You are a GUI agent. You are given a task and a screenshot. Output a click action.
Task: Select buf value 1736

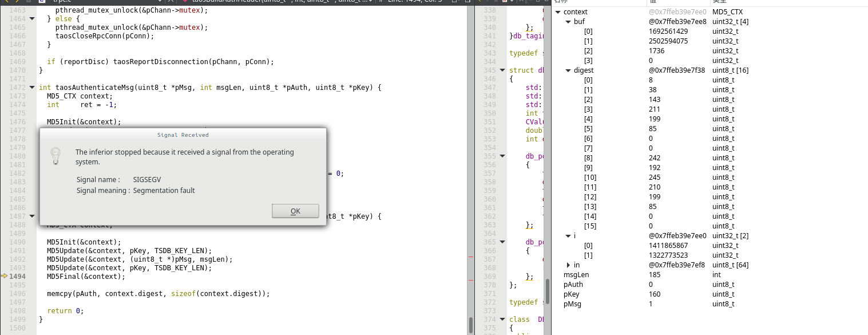pyautogui.click(x=656, y=51)
